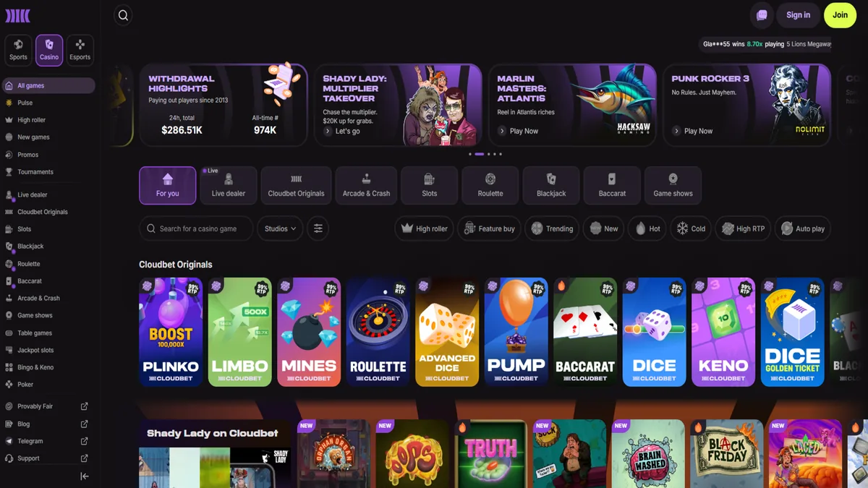Collapse the sidebar with the arrow icon

point(85,476)
